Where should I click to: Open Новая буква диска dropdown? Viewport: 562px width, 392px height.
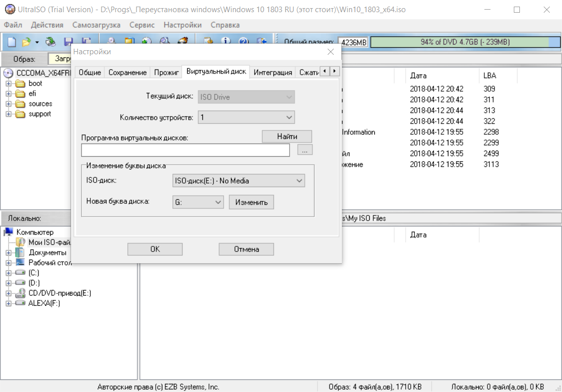(198, 202)
